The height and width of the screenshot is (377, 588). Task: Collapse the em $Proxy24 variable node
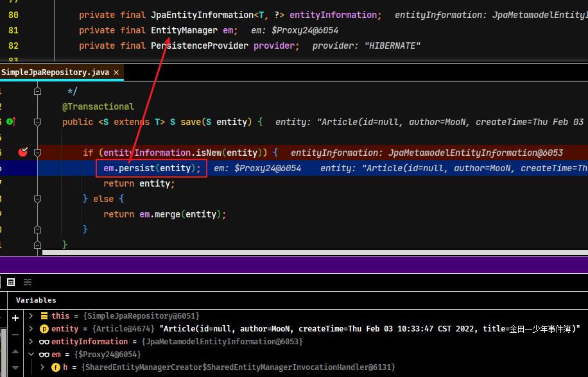[x=31, y=354]
